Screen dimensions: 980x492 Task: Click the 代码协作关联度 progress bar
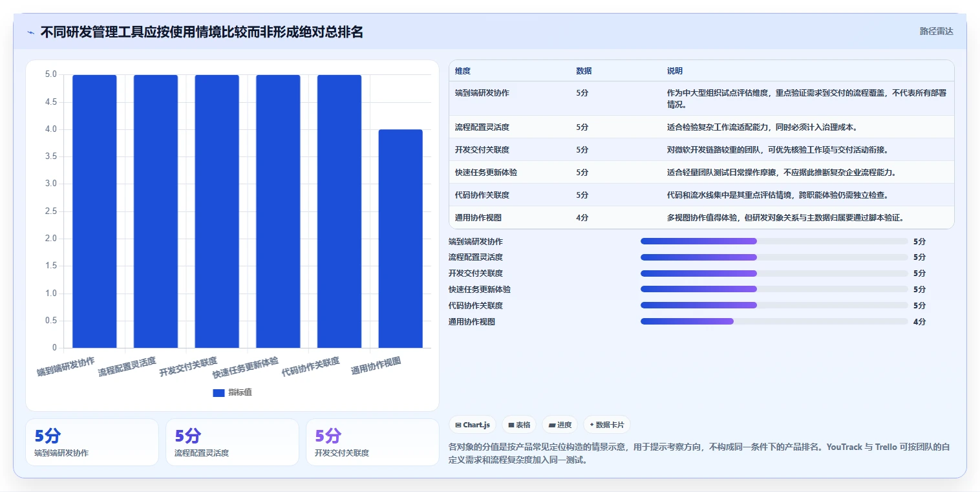pos(774,305)
